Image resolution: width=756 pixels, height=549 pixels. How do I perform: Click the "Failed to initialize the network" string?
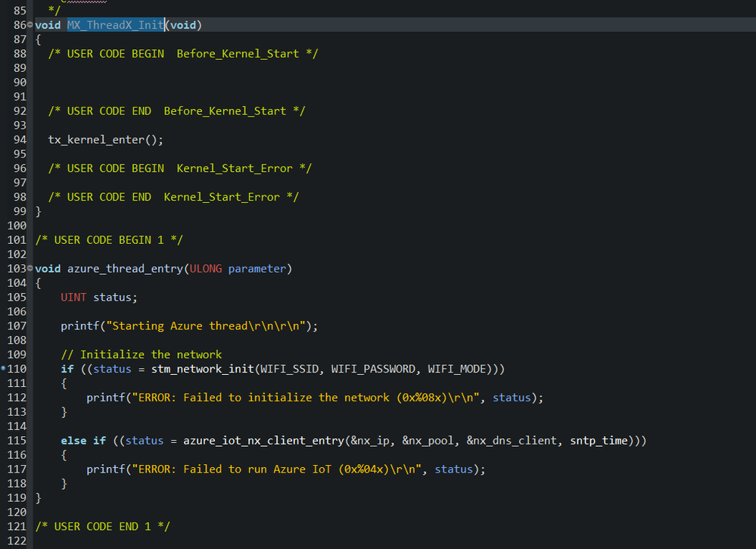click(306, 398)
